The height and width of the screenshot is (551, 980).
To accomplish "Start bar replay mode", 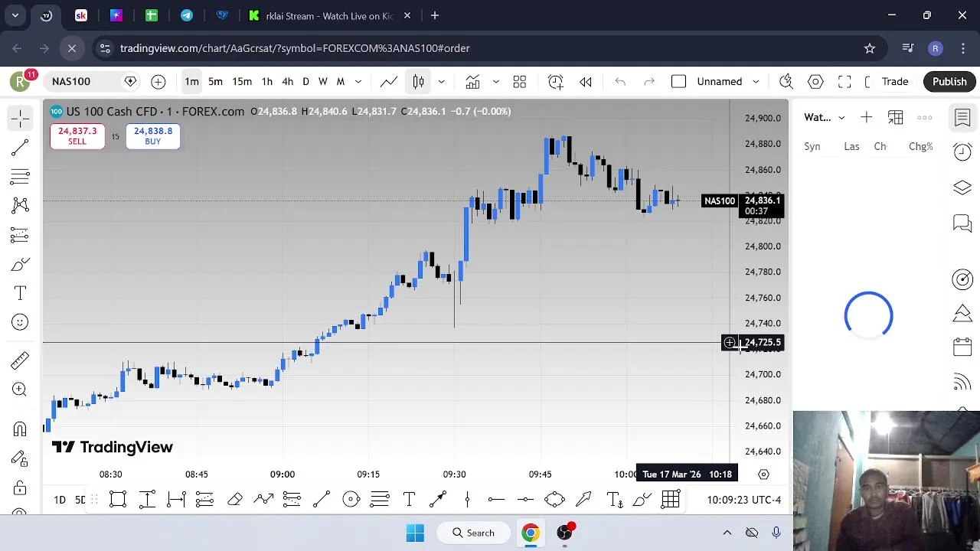I will point(586,81).
